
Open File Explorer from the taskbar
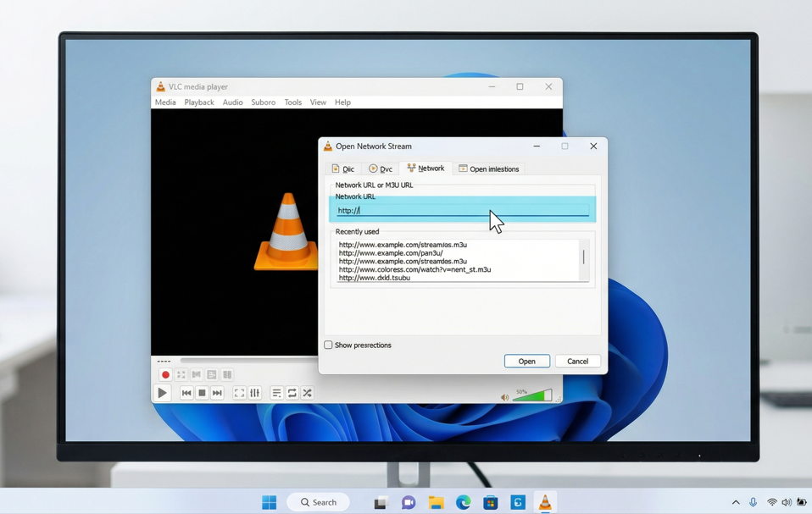pos(436,502)
